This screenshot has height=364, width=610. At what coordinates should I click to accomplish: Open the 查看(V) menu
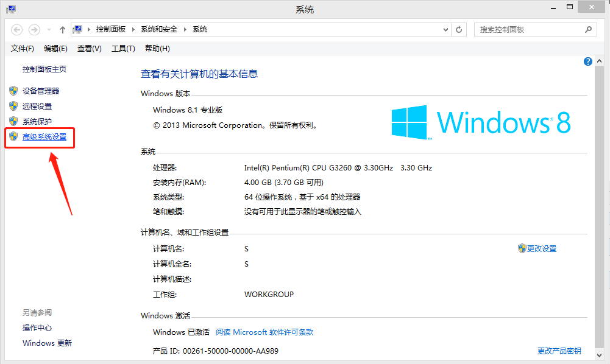point(90,49)
